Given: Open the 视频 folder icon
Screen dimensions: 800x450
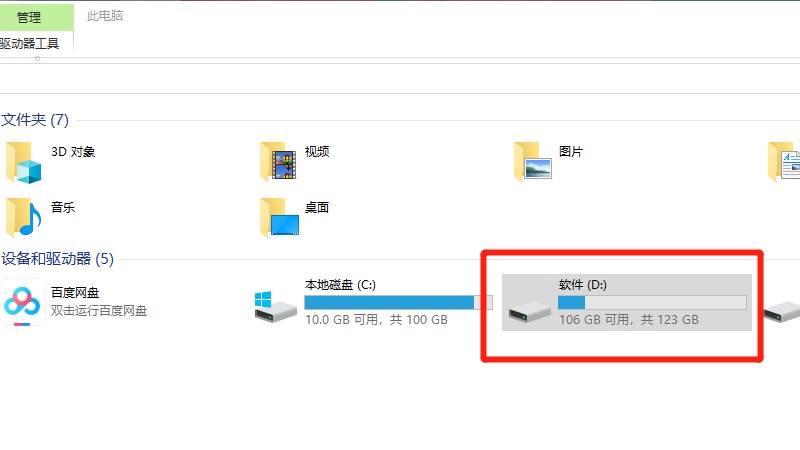Looking at the screenshot, I should pyautogui.click(x=278, y=162).
